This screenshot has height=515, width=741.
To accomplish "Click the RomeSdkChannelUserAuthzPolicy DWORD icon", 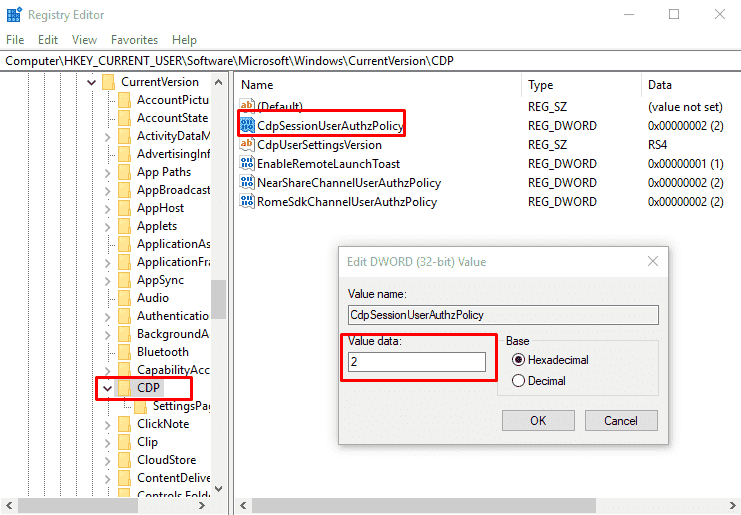I will 247,201.
